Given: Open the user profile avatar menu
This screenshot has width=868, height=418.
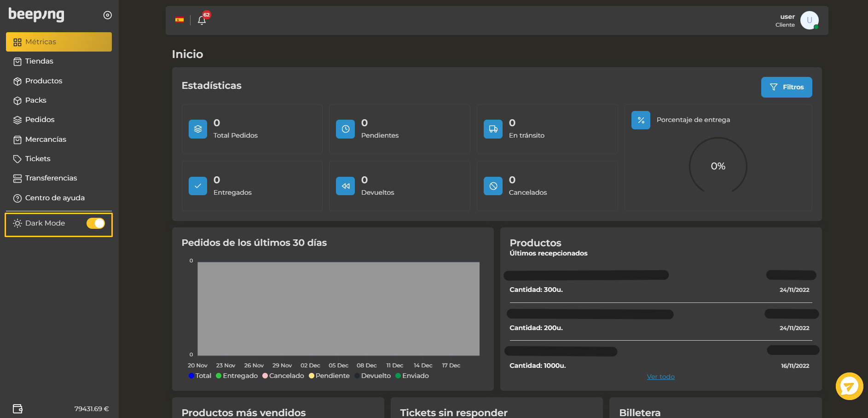Looking at the screenshot, I should 809,20.
